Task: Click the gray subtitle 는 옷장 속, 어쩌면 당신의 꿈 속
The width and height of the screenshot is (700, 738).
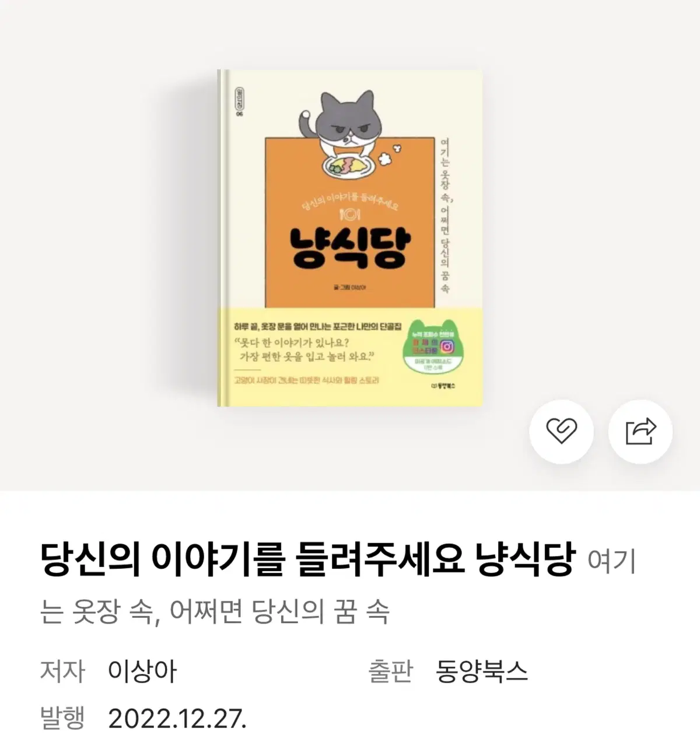Action: point(215,612)
